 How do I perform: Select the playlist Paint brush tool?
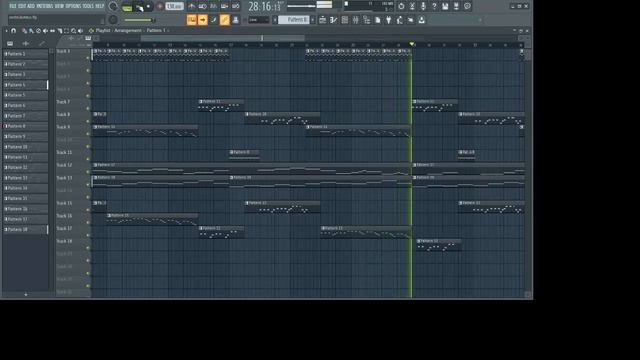pyautogui.click(x=31, y=31)
